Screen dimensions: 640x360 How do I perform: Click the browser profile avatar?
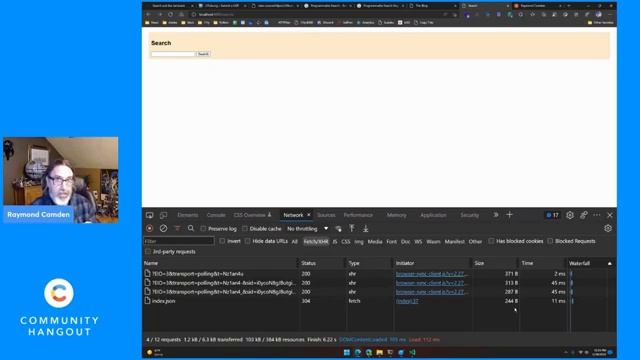point(598,14)
